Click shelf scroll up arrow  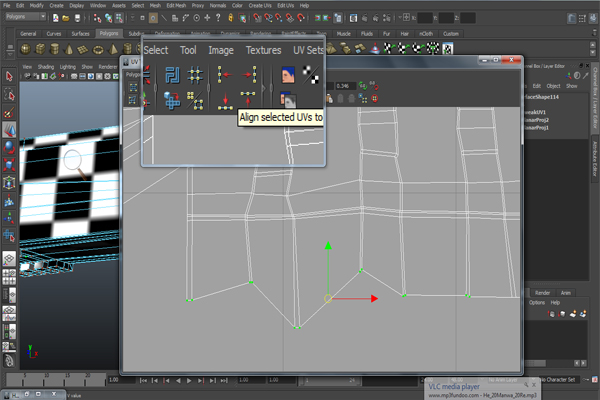(593, 45)
